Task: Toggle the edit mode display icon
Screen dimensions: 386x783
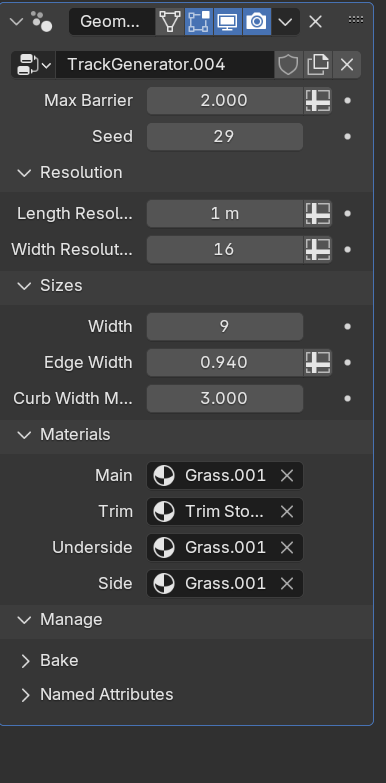Action: (x=199, y=21)
